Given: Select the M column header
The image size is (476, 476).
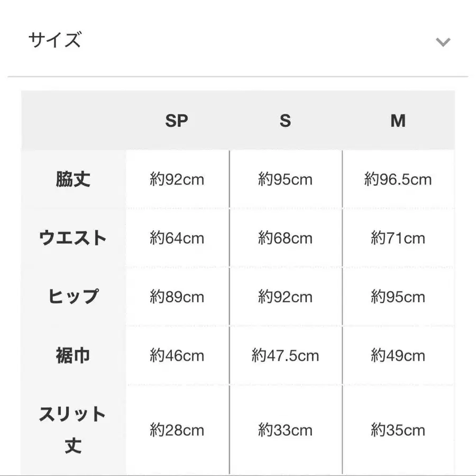Looking at the screenshot, I should tap(398, 121).
